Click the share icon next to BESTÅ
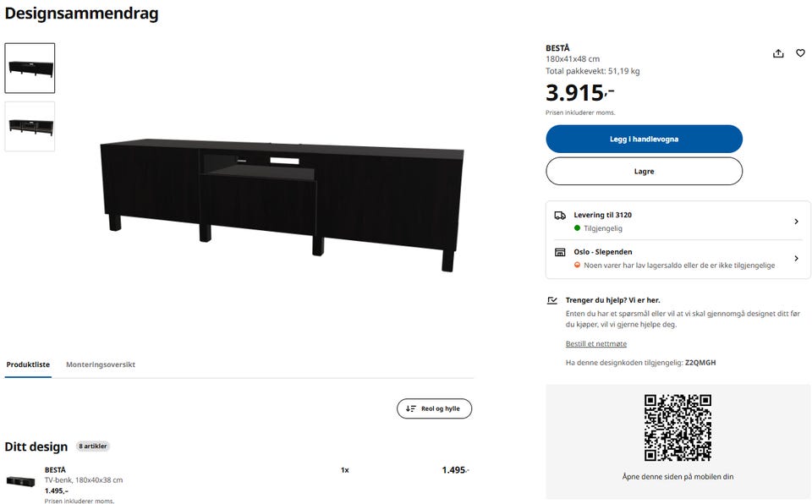Viewport: 812px width, 504px height. tap(778, 53)
